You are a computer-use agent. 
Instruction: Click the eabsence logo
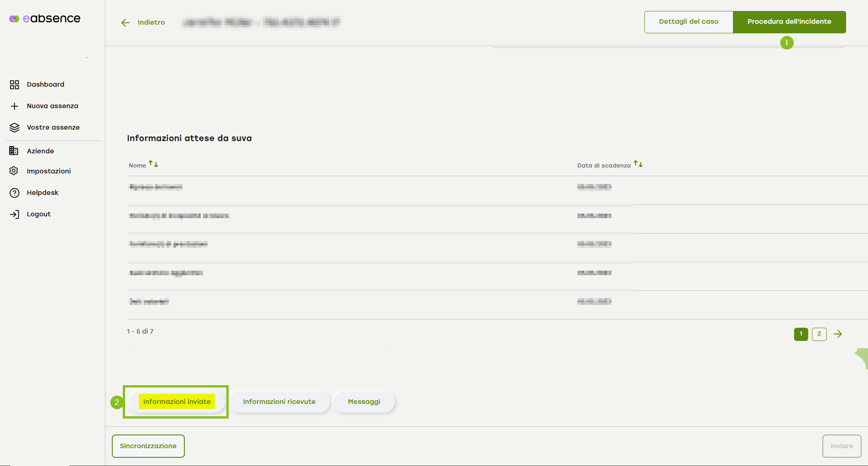click(45, 18)
